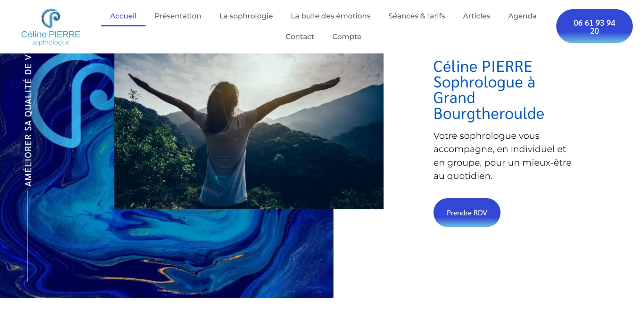The image size is (644, 326).
Task: Click the Céline PIERRE sophrologue logo
Action: pos(51,27)
